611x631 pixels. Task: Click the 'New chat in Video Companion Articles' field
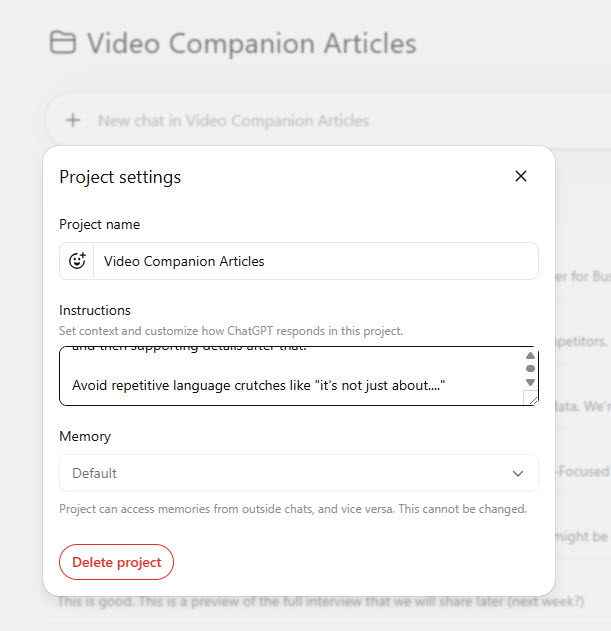coord(328,120)
